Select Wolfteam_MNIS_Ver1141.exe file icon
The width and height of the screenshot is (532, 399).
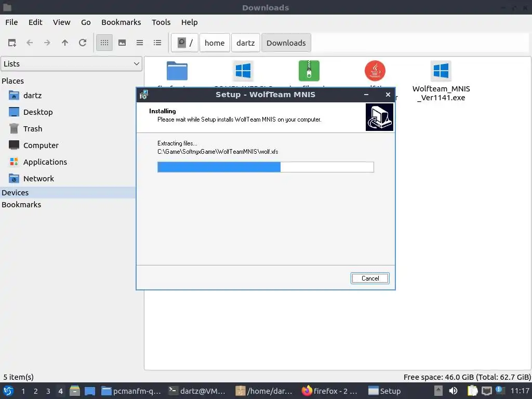[x=441, y=71]
